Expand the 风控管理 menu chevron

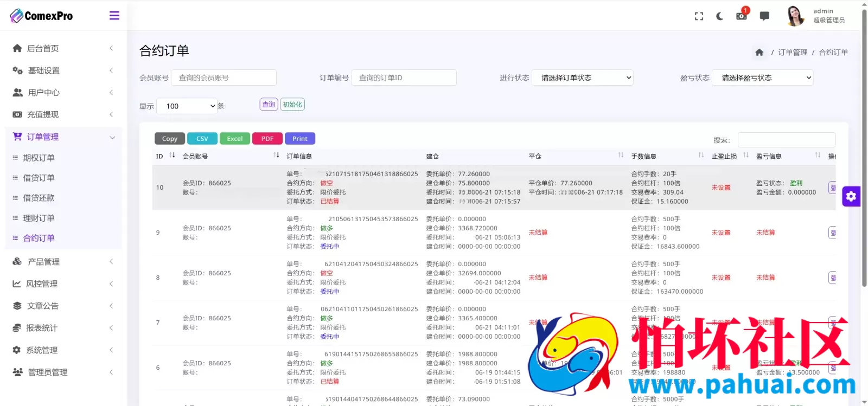pos(111,283)
